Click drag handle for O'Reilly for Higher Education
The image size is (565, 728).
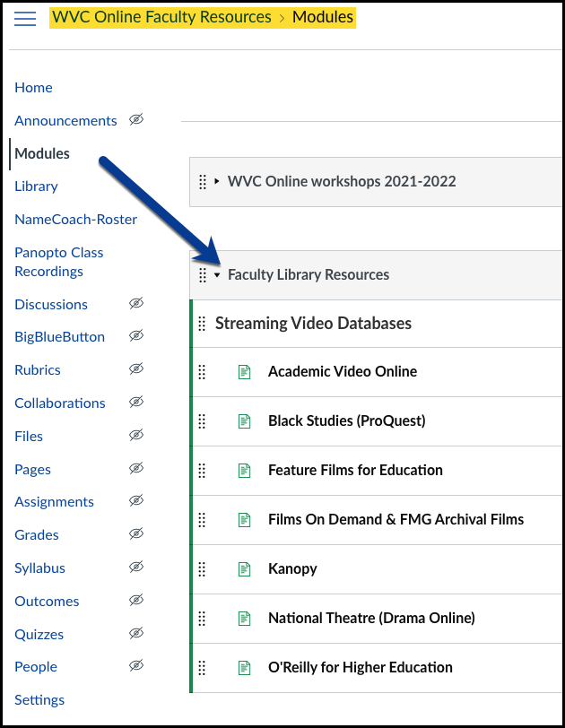[x=202, y=668]
